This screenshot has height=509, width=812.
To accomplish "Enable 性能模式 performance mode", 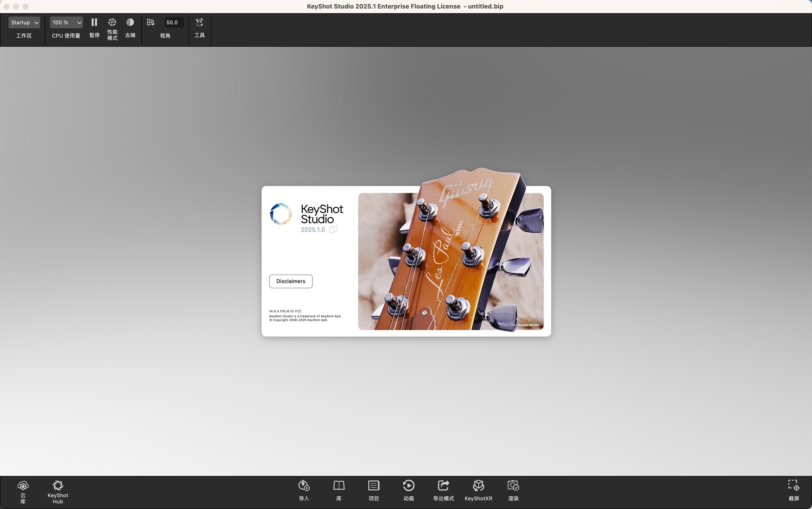I will (112, 22).
